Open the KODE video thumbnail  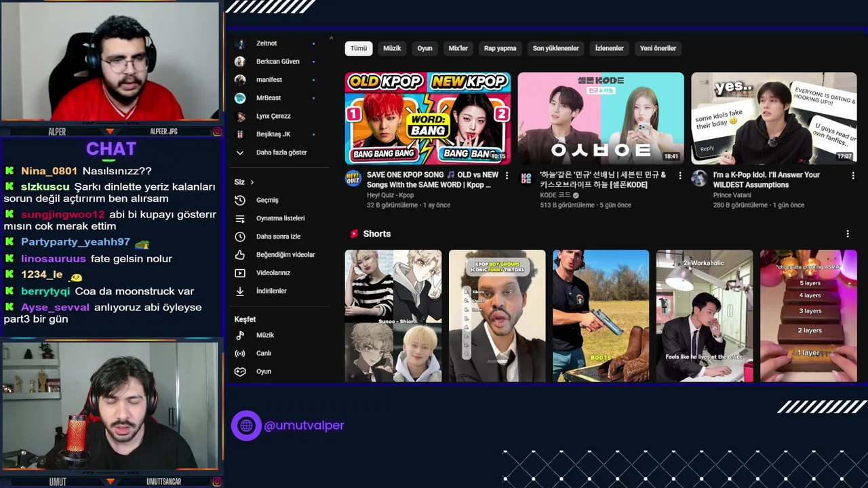pyautogui.click(x=601, y=119)
